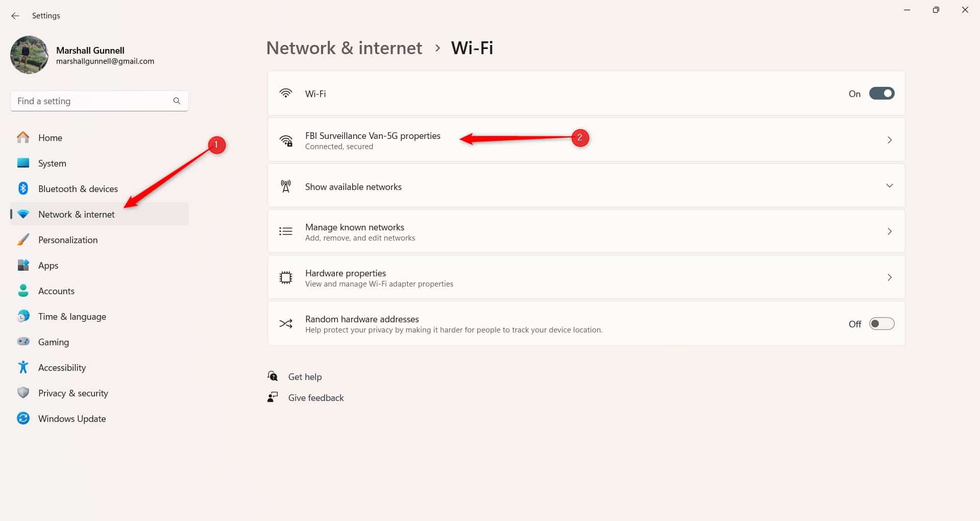Expand Show available networks chevron
Image resolution: width=980 pixels, height=521 pixels.
tap(889, 185)
